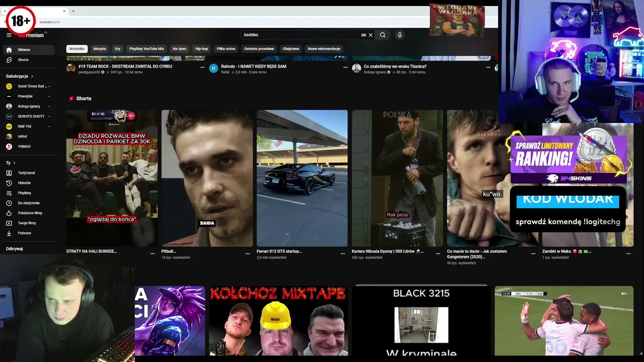644x362 pixels.
Task: Open options for Kariera Nikosia Dyzmy short
Action: [x=438, y=253]
